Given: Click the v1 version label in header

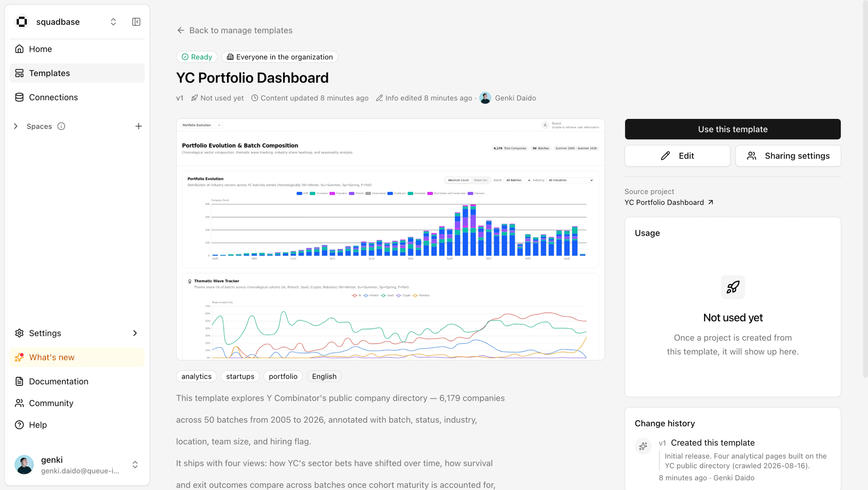Looking at the screenshot, I should [180, 98].
